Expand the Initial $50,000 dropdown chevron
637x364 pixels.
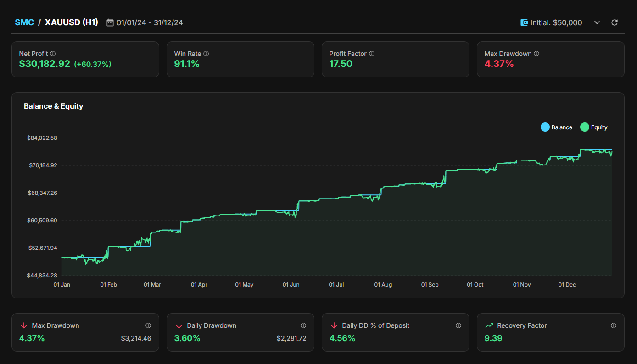coord(597,22)
